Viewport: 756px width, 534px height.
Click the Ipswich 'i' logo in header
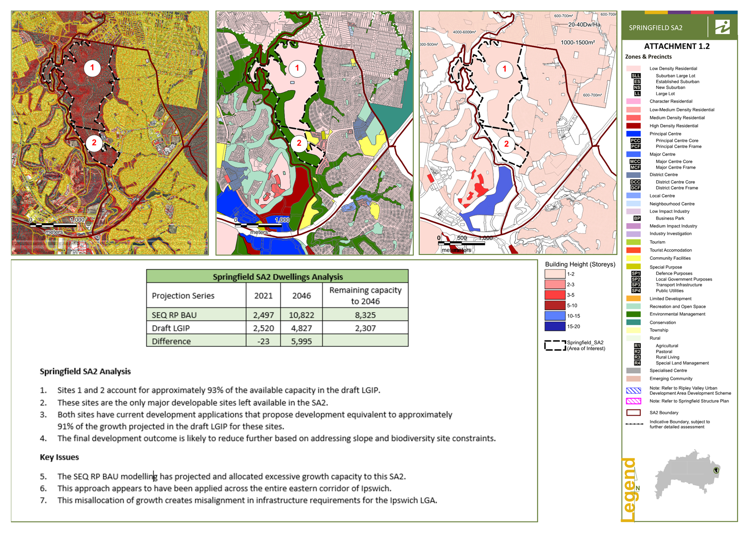click(723, 27)
